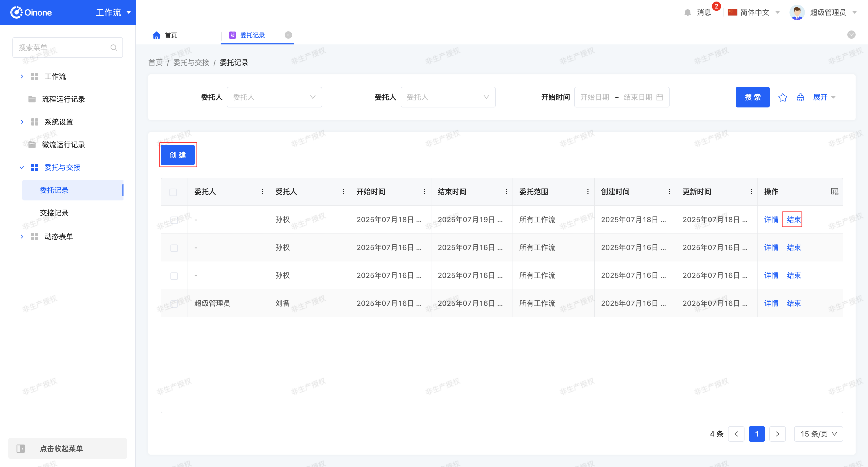This screenshot has width=868, height=467.
Task: Click the 点击收起菜单 collapse button
Action: point(68,448)
